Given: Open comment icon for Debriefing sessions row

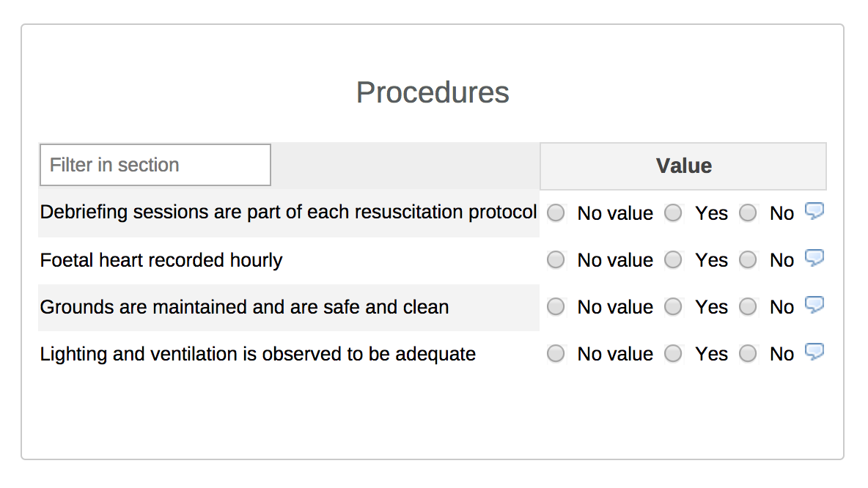Looking at the screenshot, I should [814, 212].
